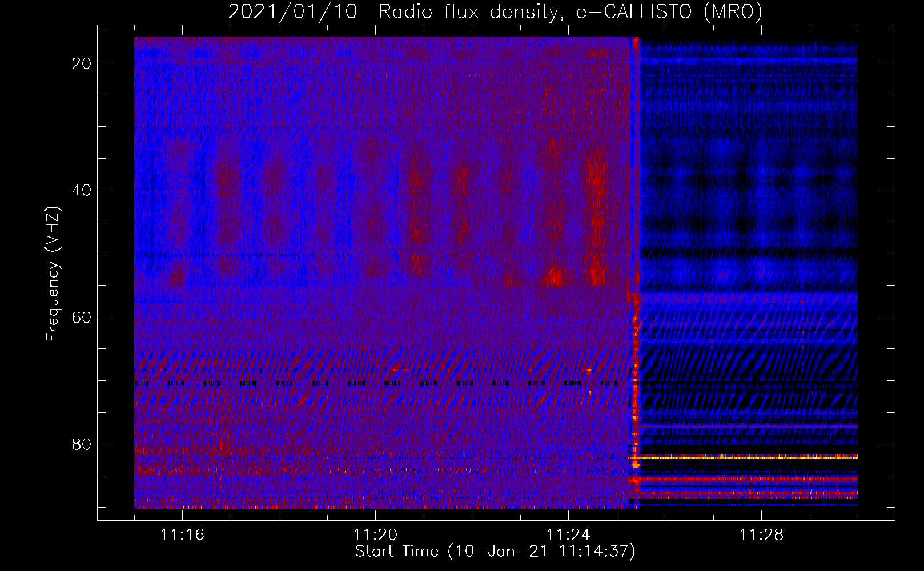The height and width of the screenshot is (571, 924).
Task: Click the 'Frequency (MHZ)' axis label
Action: (53, 274)
